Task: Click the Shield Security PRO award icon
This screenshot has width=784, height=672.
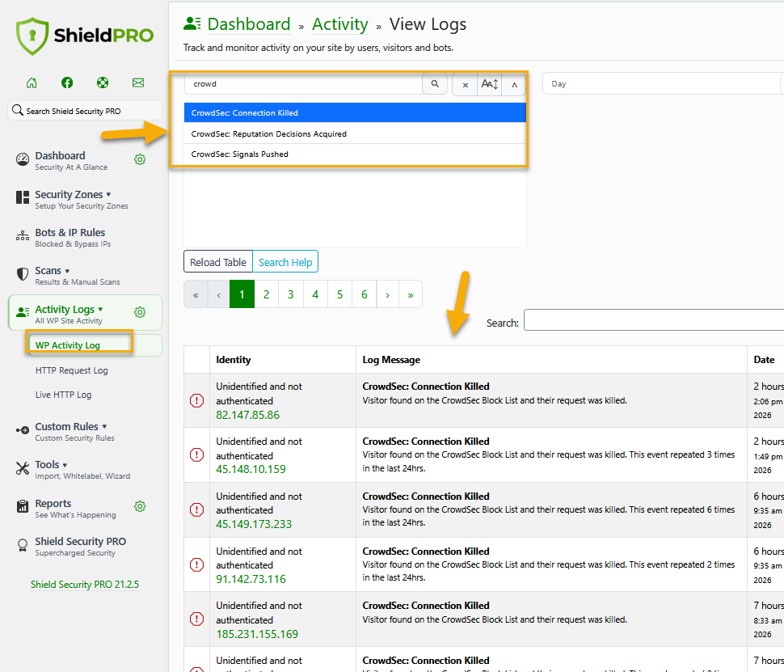Action: tap(23, 545)
